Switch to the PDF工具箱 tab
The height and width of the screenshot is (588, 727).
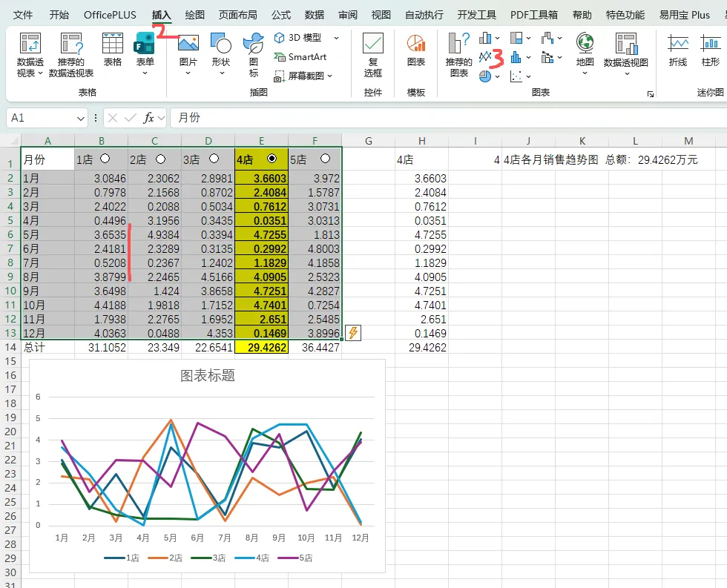tap(534, 15)
